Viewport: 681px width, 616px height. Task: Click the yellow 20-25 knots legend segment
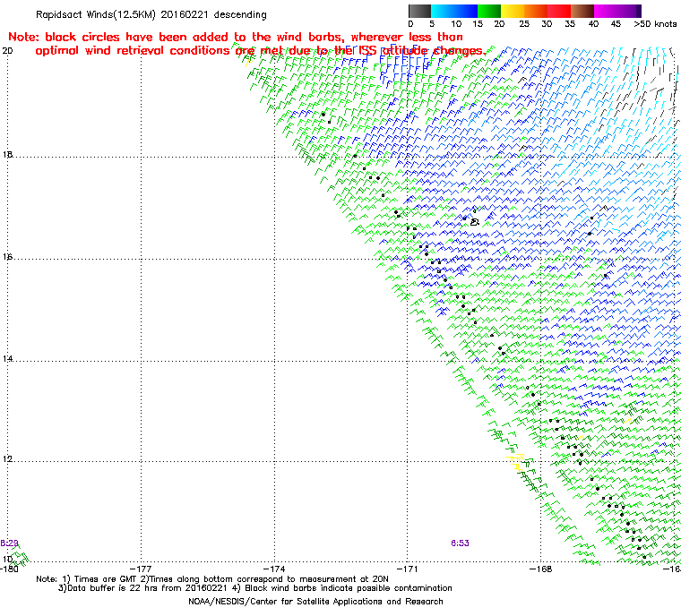(x=513, y=11)
